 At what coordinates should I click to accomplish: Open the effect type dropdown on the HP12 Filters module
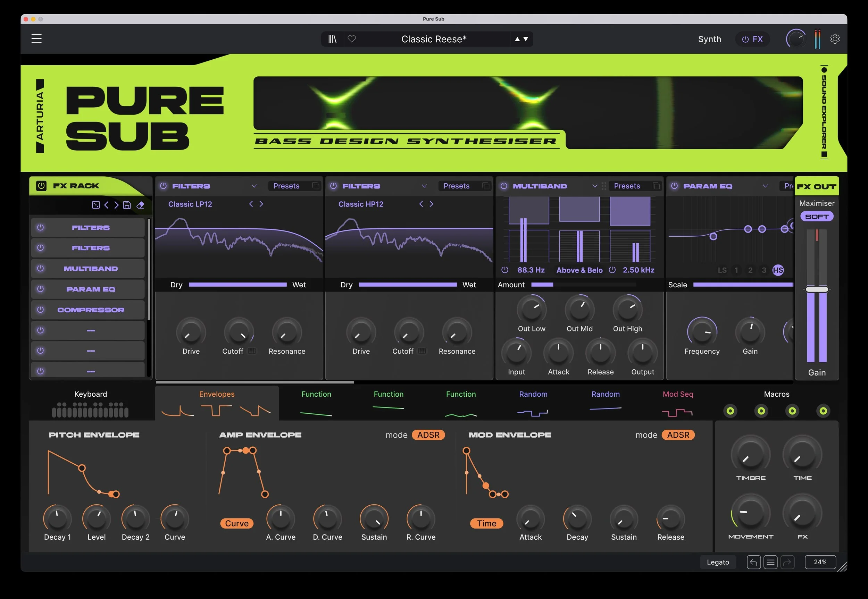point(424,186)
